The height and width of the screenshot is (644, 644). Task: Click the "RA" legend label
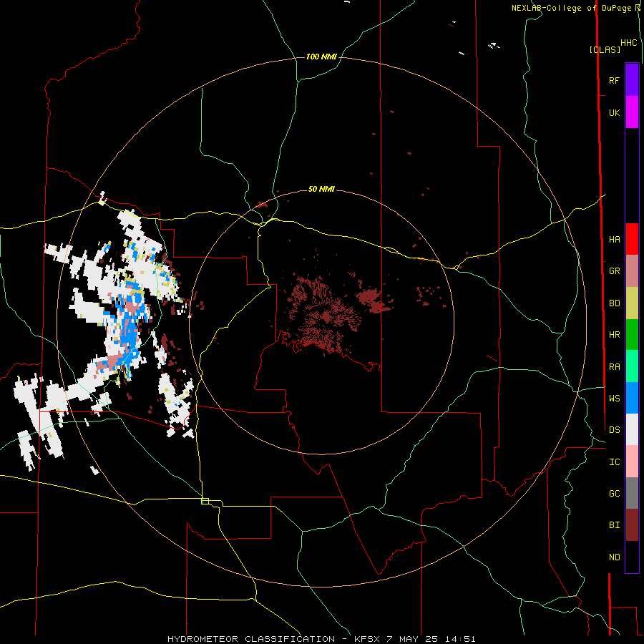[x=614, y=367]
